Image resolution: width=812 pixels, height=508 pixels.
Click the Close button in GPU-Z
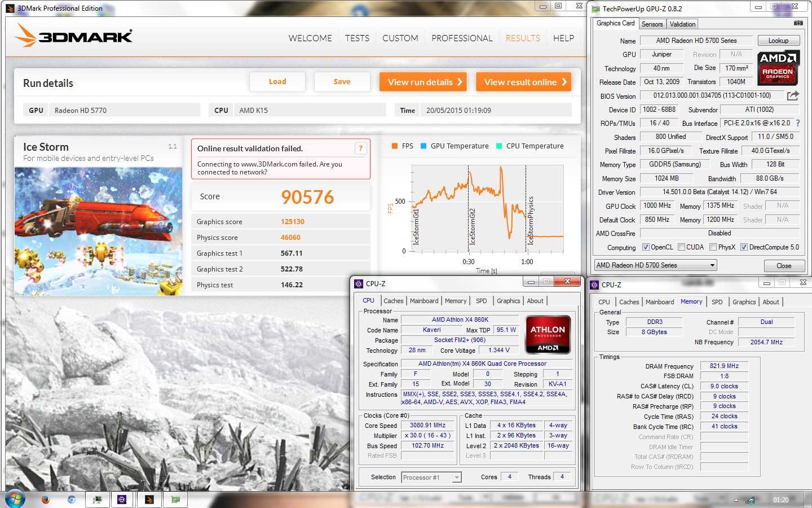784,266
